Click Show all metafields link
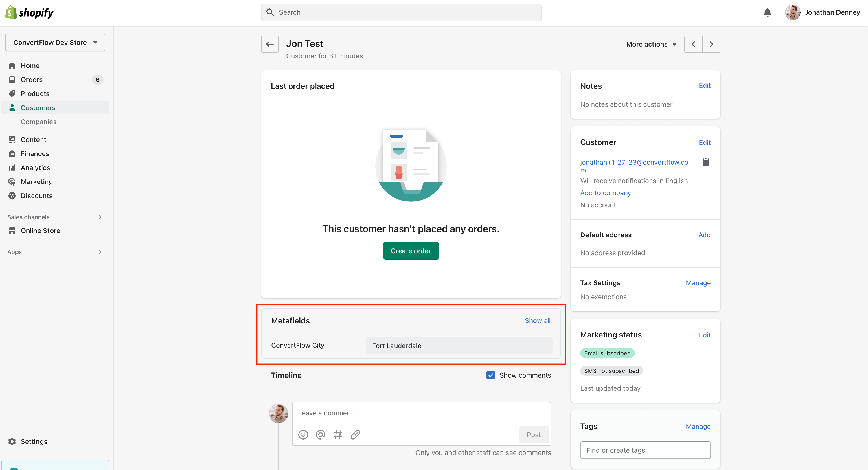 (x=538, y=321)
